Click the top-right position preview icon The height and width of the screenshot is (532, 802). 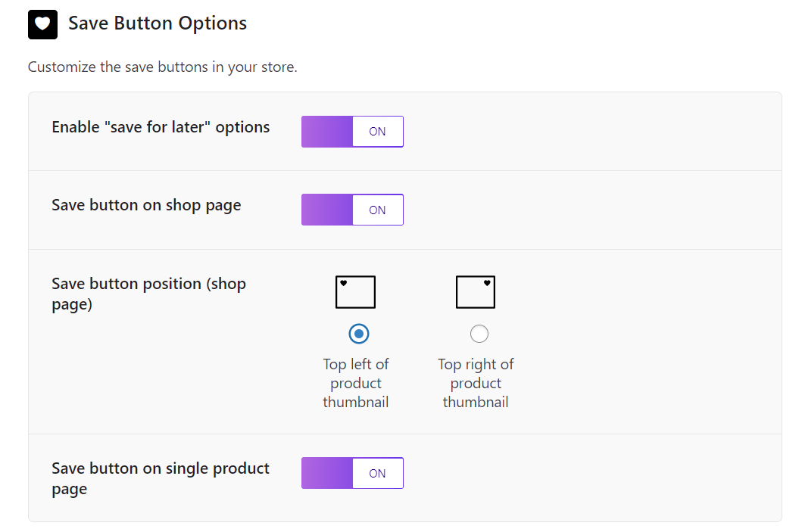(x=476, y=292)
